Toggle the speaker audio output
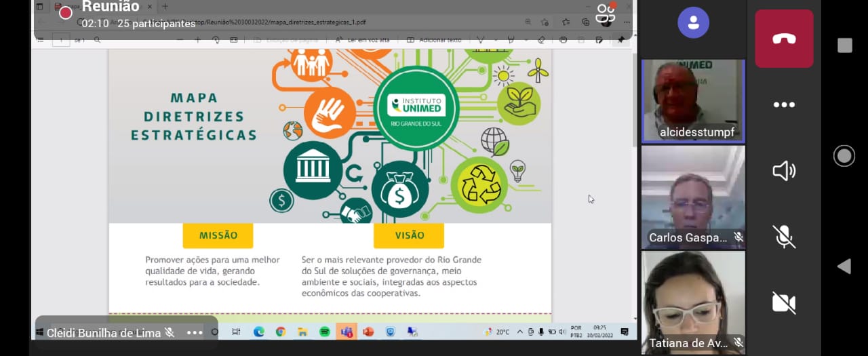This screenshot has height=356, width=868. pos(784,171)
